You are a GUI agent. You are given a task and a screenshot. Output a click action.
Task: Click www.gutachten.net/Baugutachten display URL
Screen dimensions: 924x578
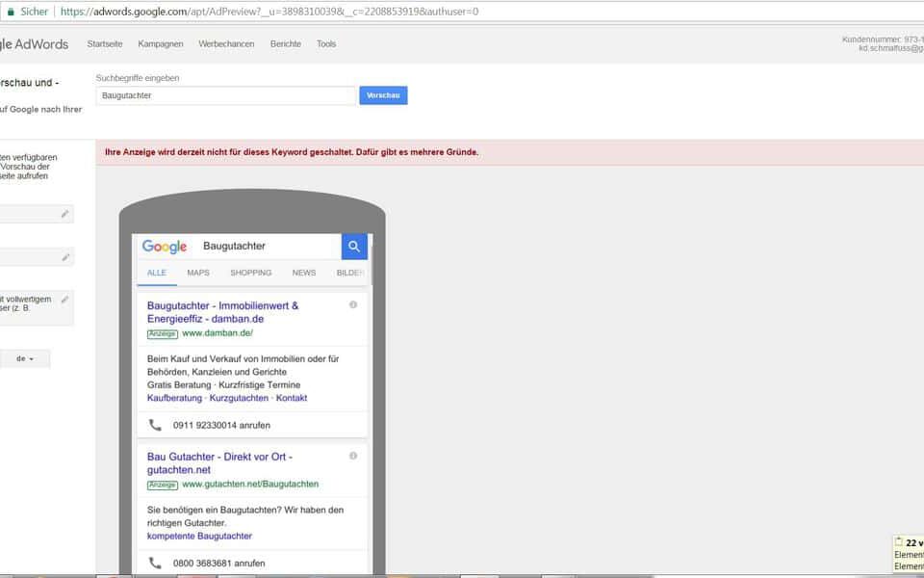click(250, 485)
